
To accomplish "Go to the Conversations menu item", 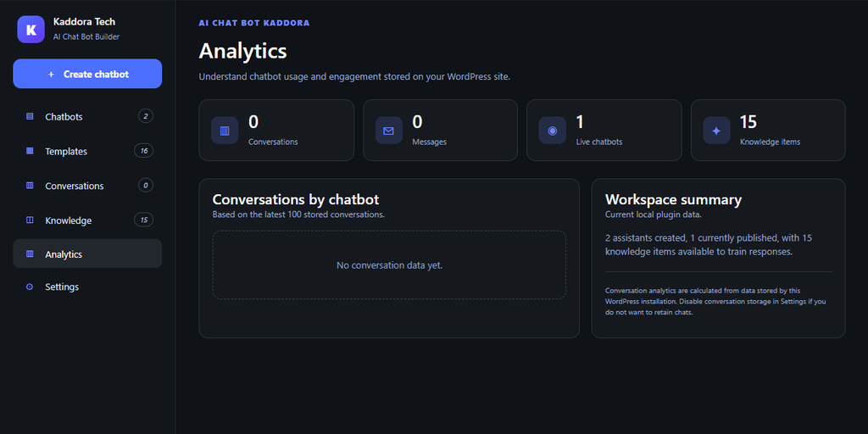I will click(87, 186).
